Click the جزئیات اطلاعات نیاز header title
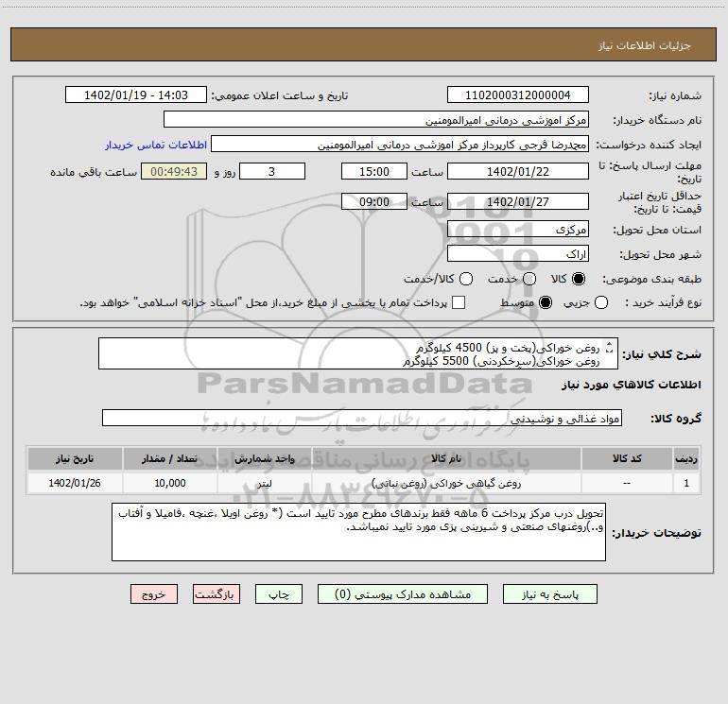This screenshot has width=728, height=704. [644, 45]
